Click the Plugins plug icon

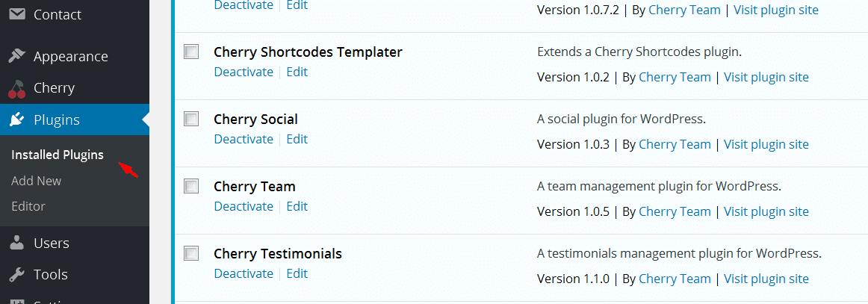[x=16, y=120]
